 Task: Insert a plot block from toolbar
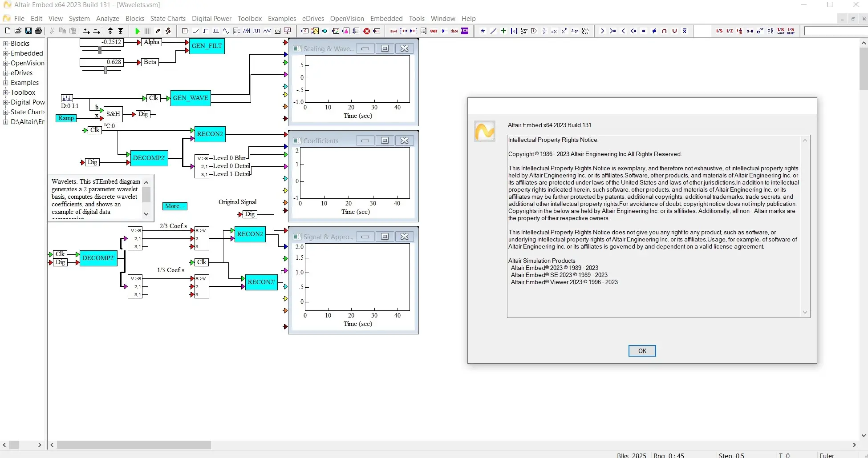[x=315, y=31]
